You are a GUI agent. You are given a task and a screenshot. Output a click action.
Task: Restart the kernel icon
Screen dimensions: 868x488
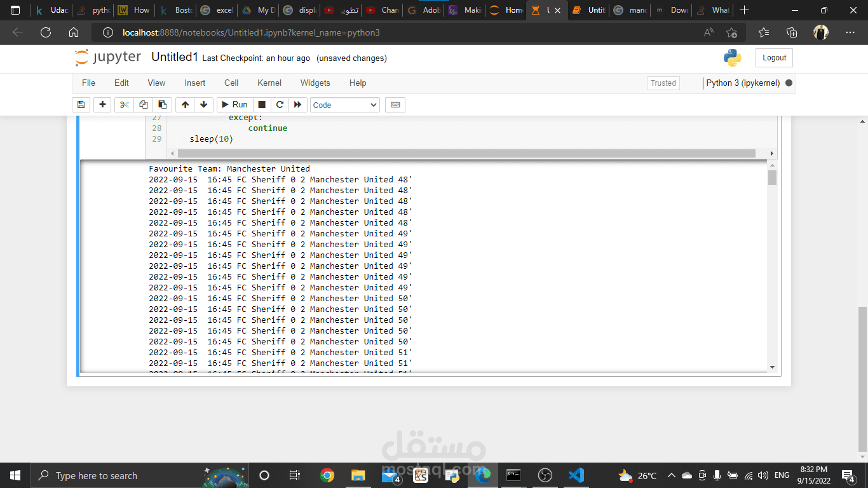coord(280,105)
